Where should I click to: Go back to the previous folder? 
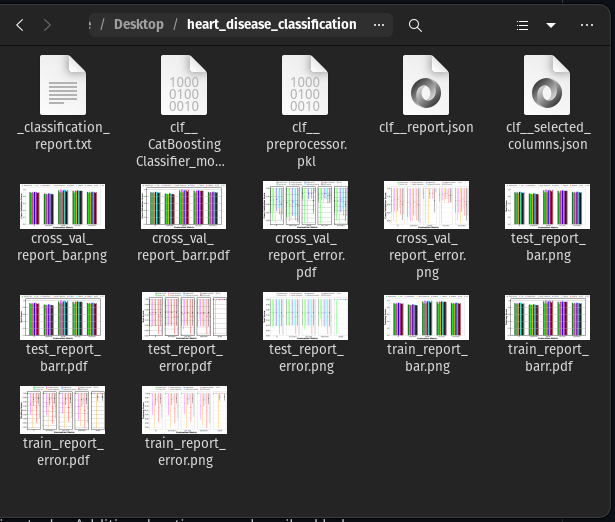[x=20, y=25]
